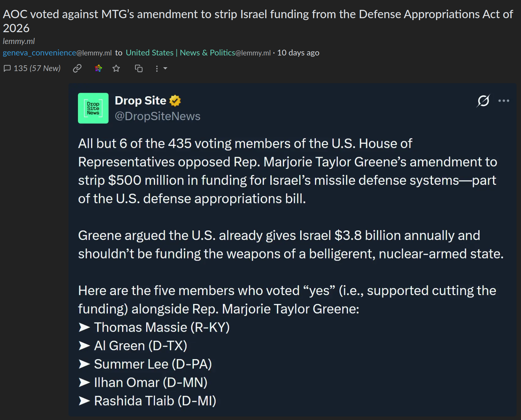The image size is (521, 420).
Task: Click the @DropSiteNews handle
Action: 158,116
